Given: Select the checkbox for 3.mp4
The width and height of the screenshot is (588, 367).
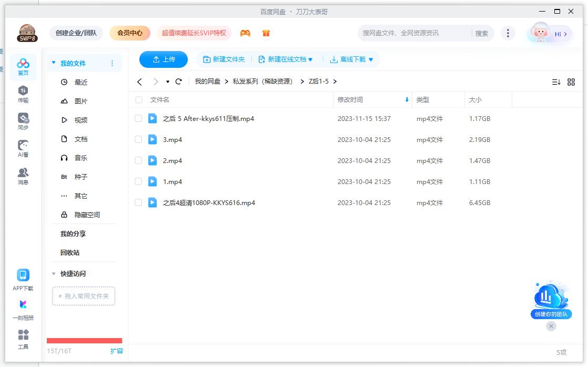Looking at the screenshot, I should point(138,139).
